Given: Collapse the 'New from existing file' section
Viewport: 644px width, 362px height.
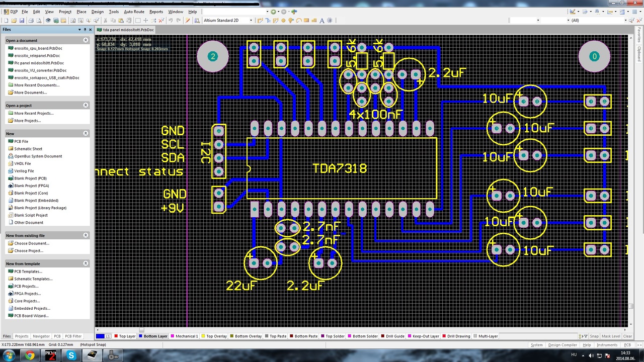Looking at the screenshot, I should coord(86,235).
